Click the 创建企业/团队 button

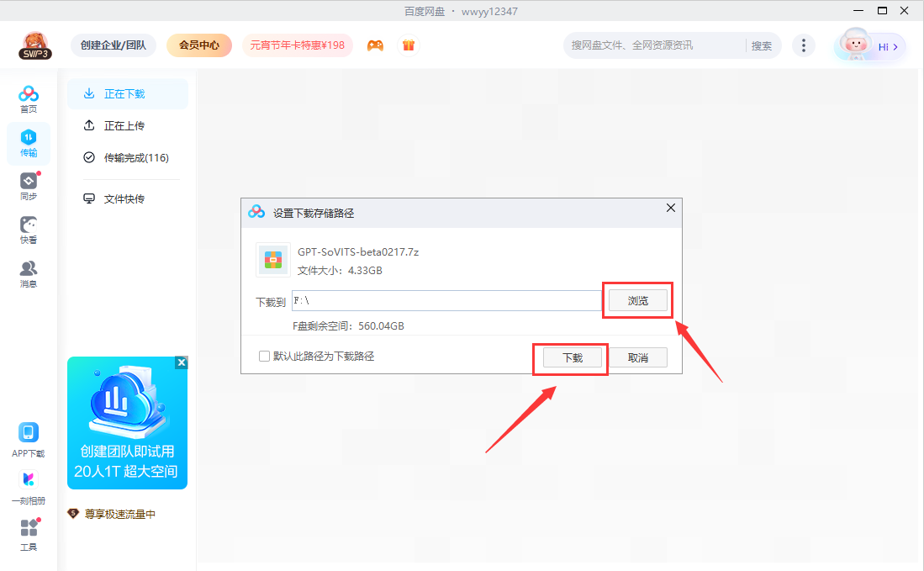(x=114, y=45)
